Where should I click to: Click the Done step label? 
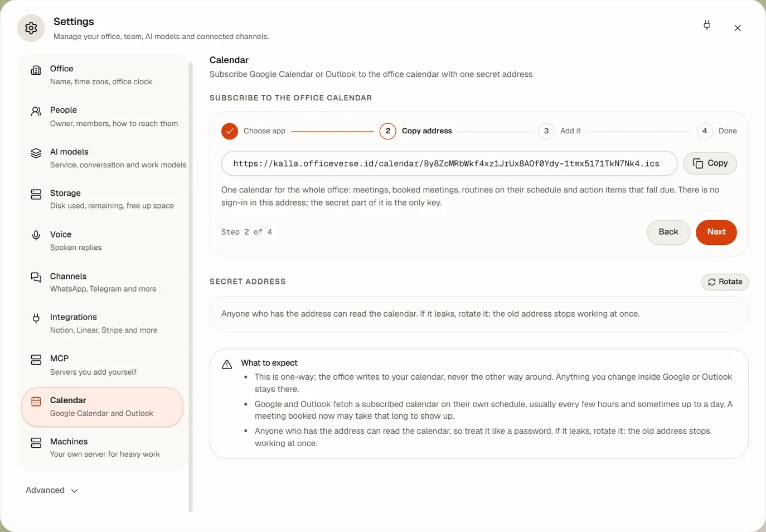point(728,131)
